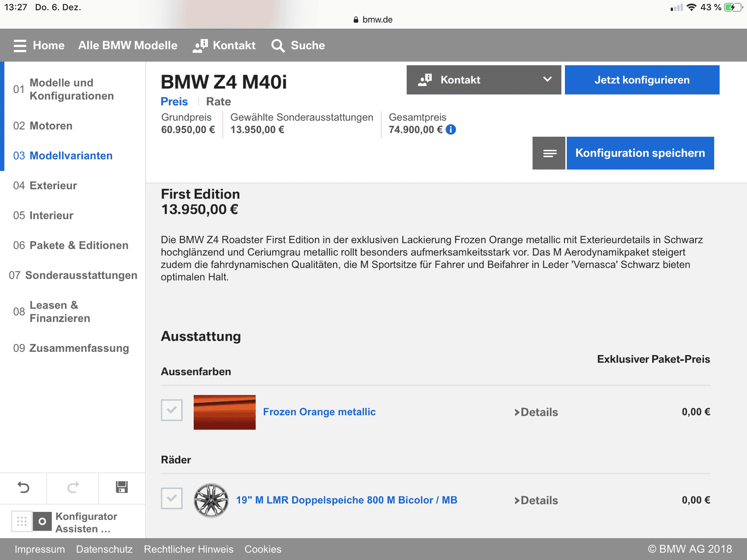
Task: Open the hamburger menu icon
Action: [x=20, y=46]
